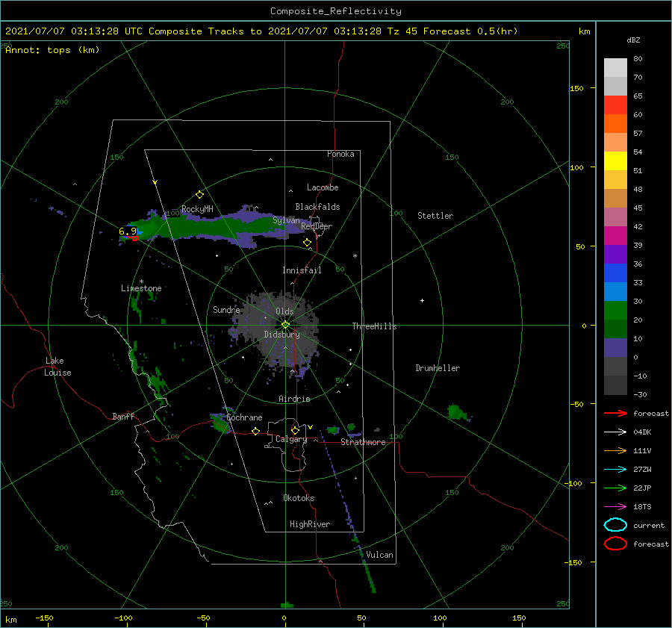The height and width of the screenshot is (628, 672).
Task: Click the cyan 27ZW arrow icon
Action: 615,470
